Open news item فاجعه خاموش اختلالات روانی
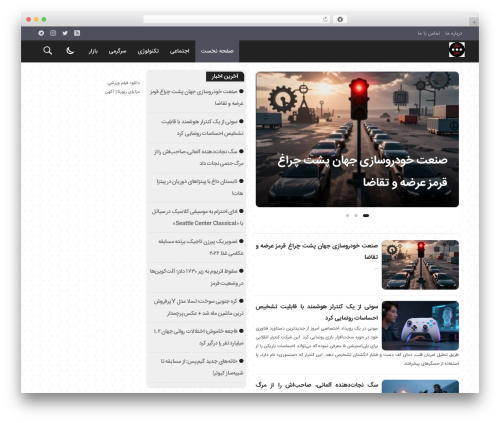The width and height of the screenshot is (500, 423). 198,337
